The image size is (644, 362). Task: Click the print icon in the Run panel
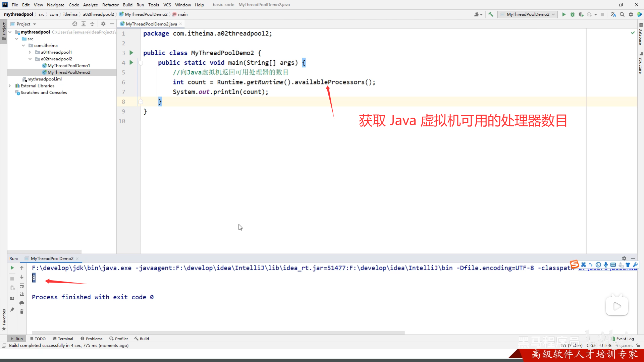(x=22, y=303)
